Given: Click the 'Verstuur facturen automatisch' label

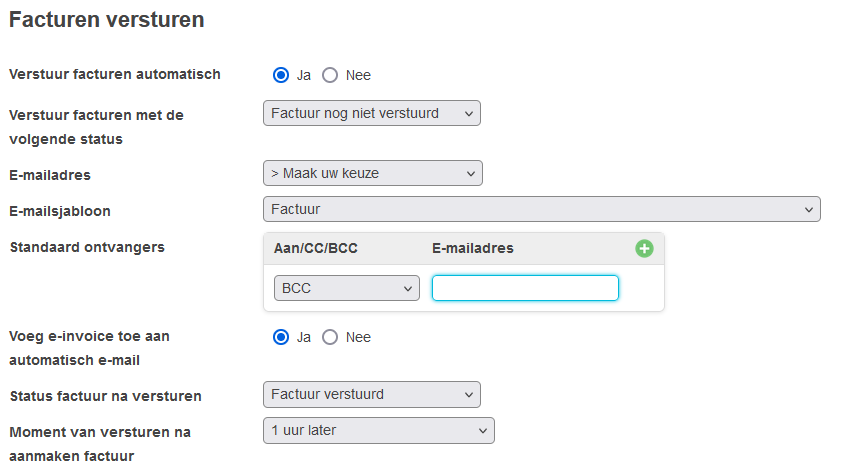Looking at the screenshot, I should tap(115, 74).
